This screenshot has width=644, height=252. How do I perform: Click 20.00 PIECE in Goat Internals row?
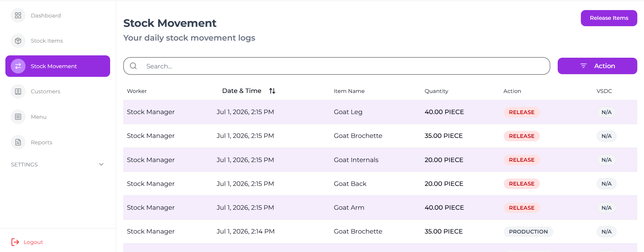pyautogui.click(x=444, y=160)
